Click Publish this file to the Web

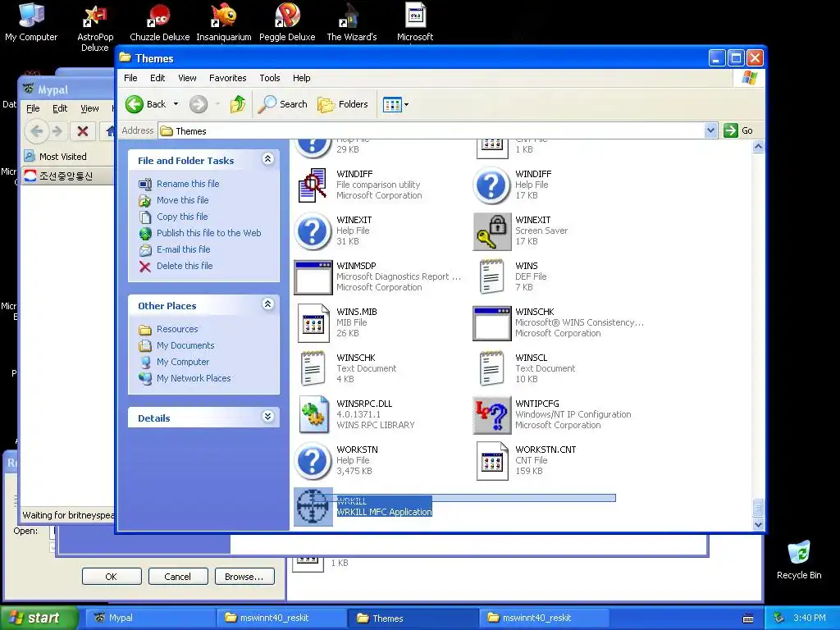[x=209, y=233]
